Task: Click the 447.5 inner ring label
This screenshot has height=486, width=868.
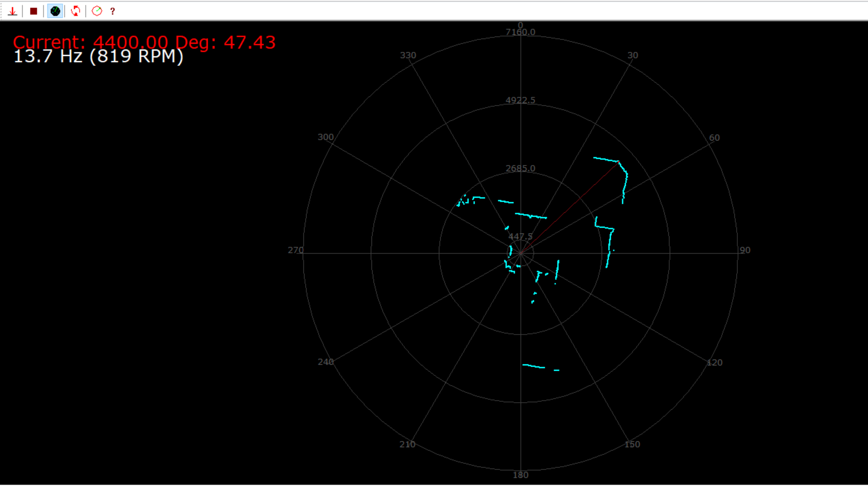Action: click(520, 236)
